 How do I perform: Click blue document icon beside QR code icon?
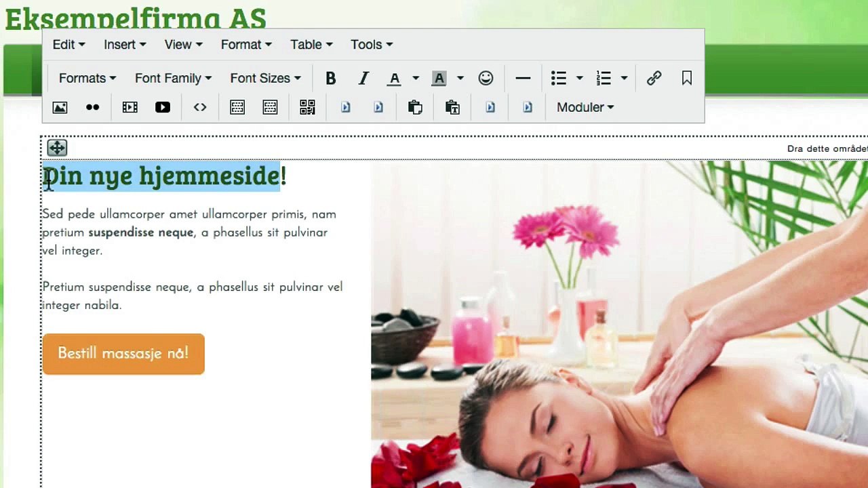[345, 107]
